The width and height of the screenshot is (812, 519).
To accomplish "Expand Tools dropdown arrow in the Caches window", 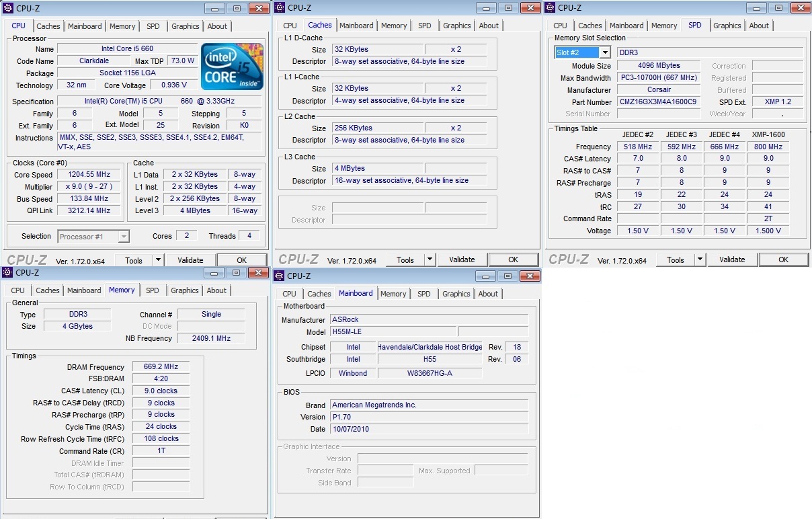I will (x=430, y=259).
